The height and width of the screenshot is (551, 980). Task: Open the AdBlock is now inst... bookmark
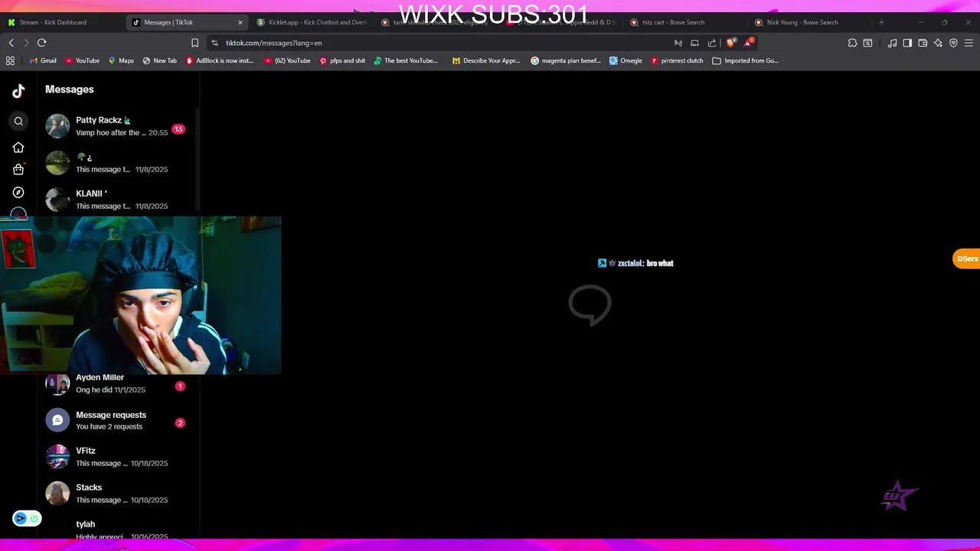point(220,60)
